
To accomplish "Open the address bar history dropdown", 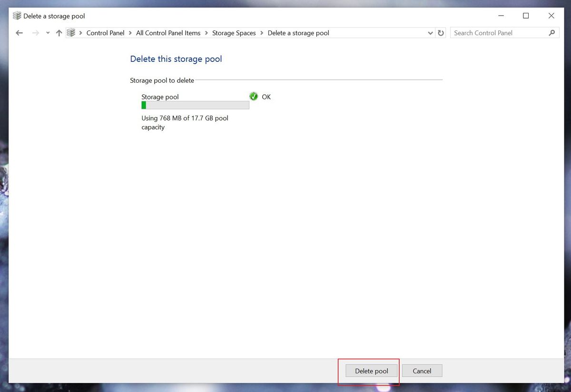I will (x=430, y=32).
